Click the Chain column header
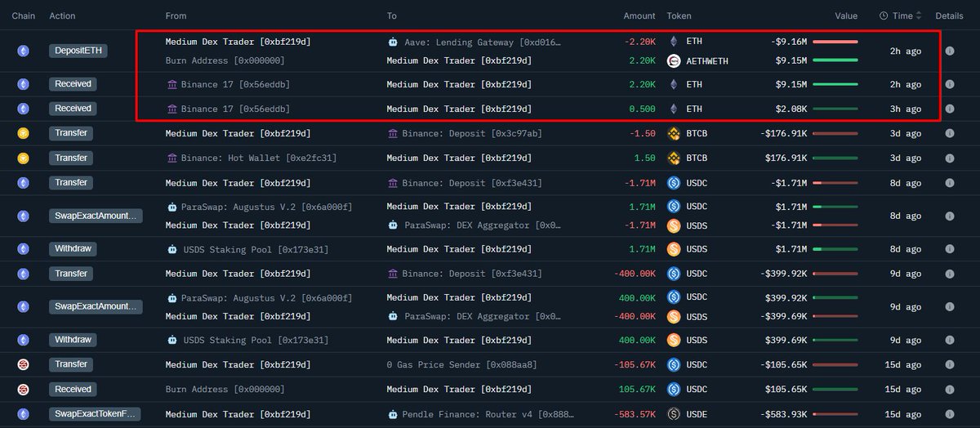Screen dimensions: 980x428 23,16
